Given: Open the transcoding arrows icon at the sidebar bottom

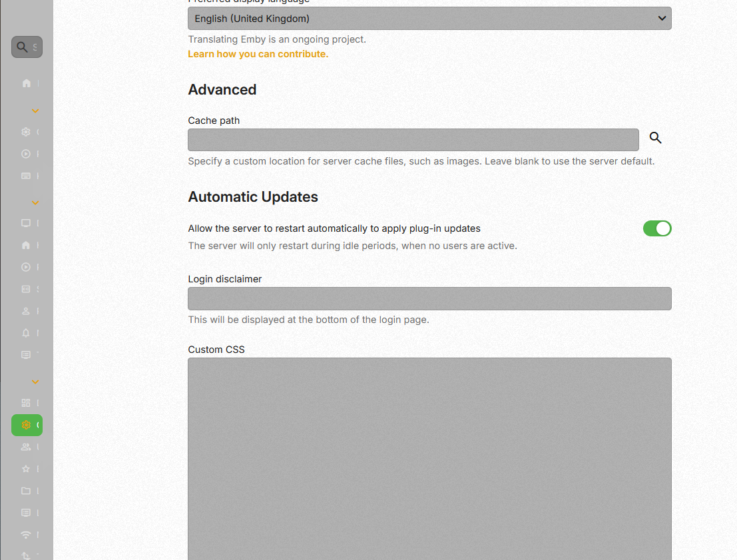Looking at the screenshot, I should coord(26,556).
